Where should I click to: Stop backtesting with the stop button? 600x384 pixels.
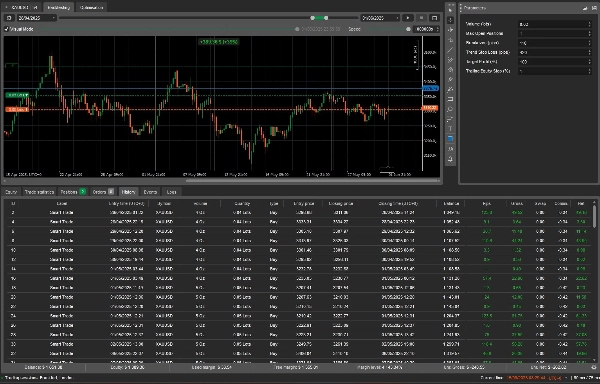coord(421,18)
